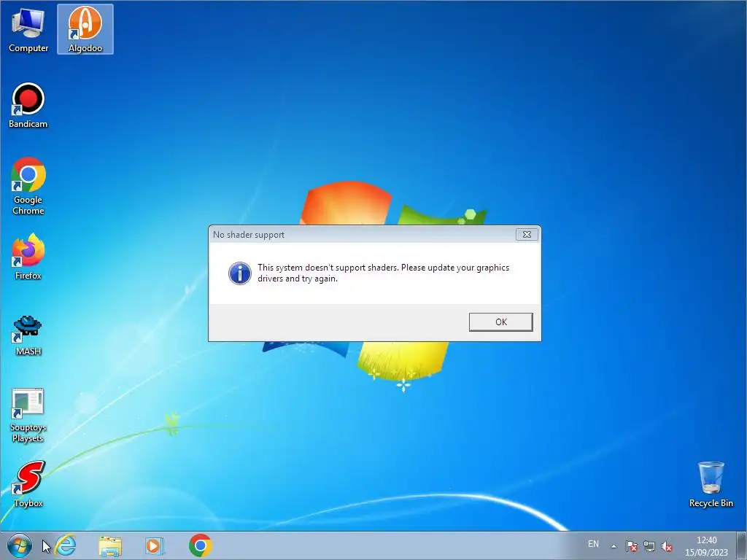Open the clock showing 12:40
Screen dimensions: 747x560
click(x=706, y=546)
